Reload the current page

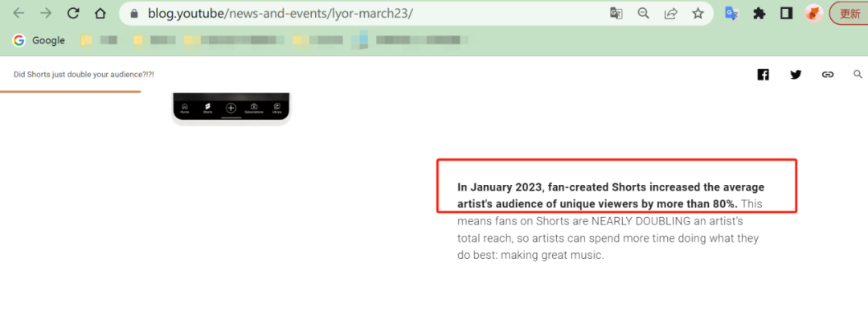pos(73,13)
